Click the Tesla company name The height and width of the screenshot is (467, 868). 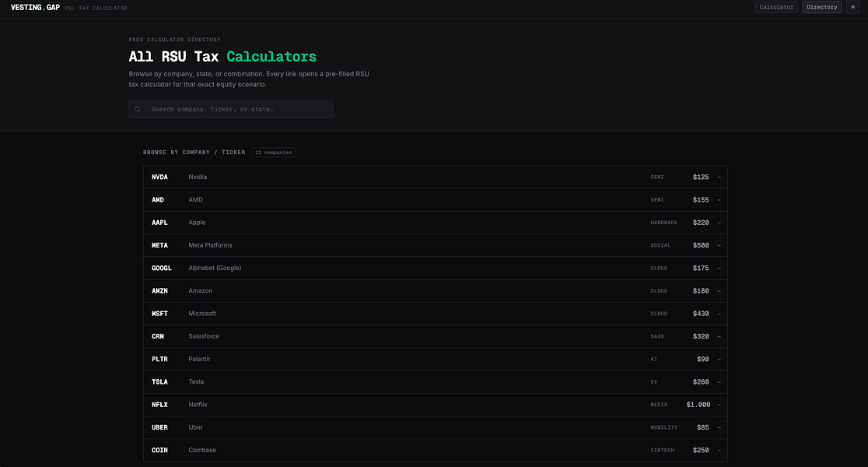pyautogui.click(x=196, y=381)
